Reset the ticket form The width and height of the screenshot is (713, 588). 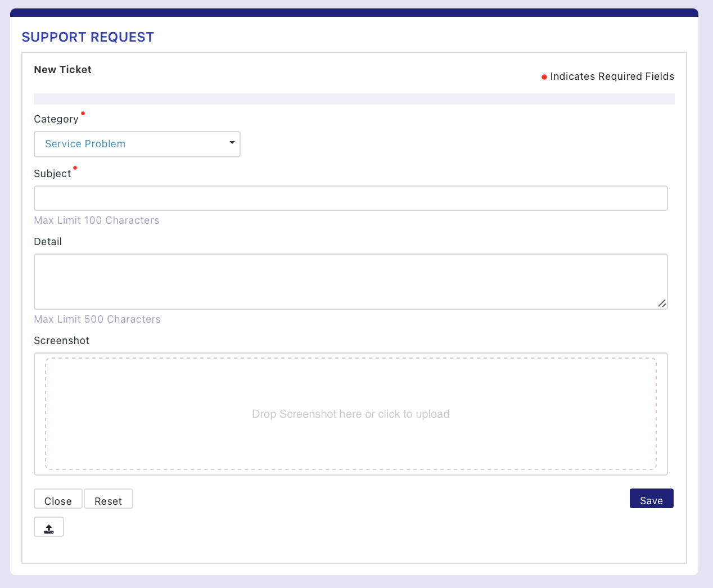point(108,500)
